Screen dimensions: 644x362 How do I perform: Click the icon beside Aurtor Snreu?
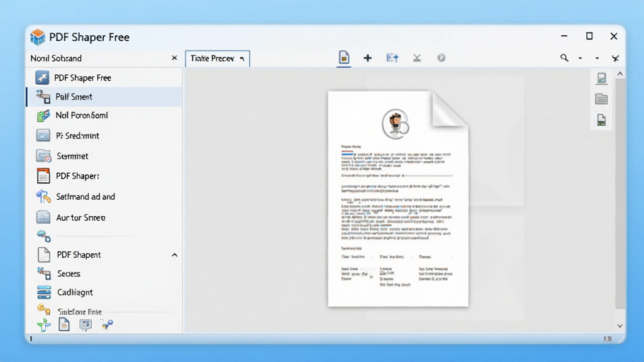(43, 217)
